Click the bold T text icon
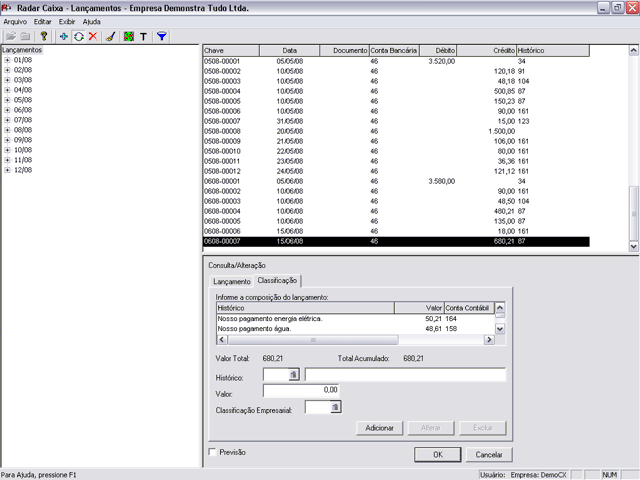This screenshot has height=480, width=640. (143, 35)
